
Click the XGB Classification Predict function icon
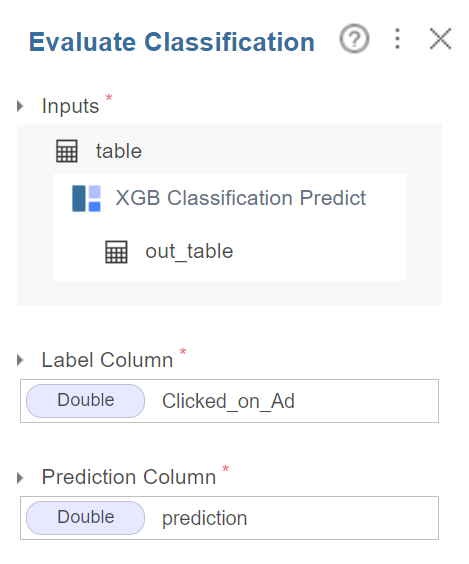tap(86, 198)
